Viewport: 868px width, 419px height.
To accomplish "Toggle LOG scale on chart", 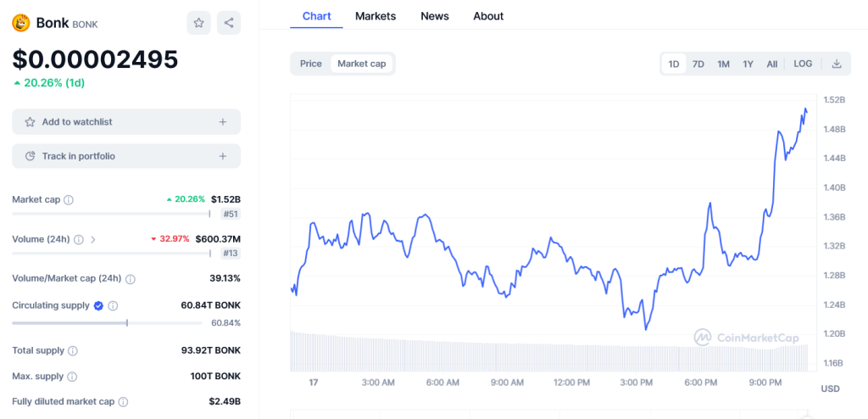I will pyautogui.click(x=803, y=64).
